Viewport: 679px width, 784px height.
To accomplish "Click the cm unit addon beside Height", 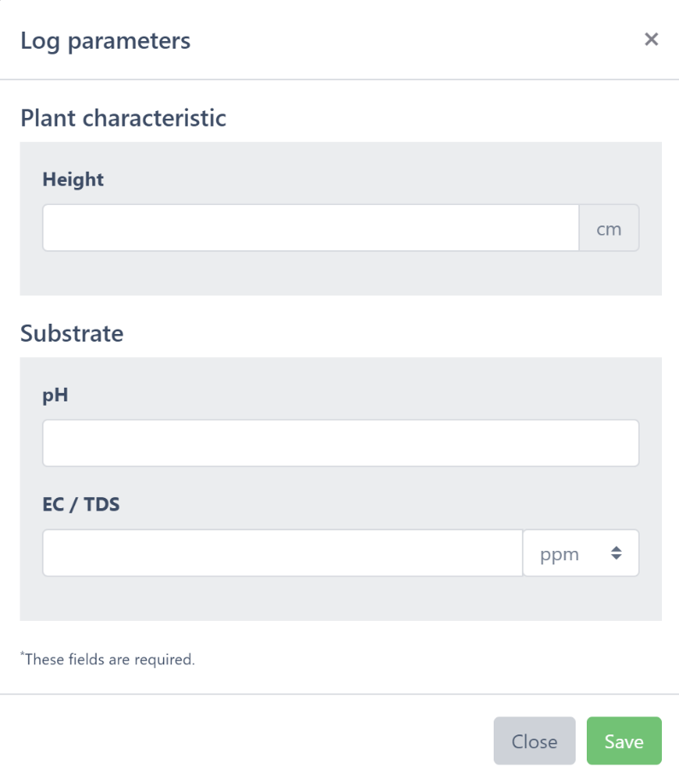I will (x=609, y=228).
